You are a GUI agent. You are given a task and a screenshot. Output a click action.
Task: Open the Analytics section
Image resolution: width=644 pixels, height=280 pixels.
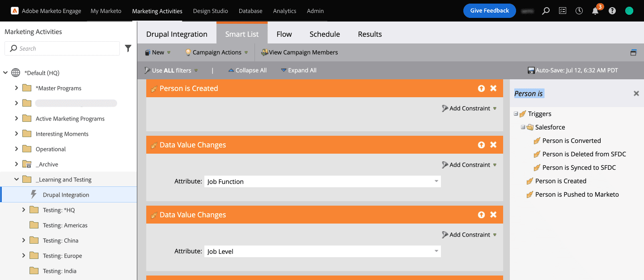point(285,11)
